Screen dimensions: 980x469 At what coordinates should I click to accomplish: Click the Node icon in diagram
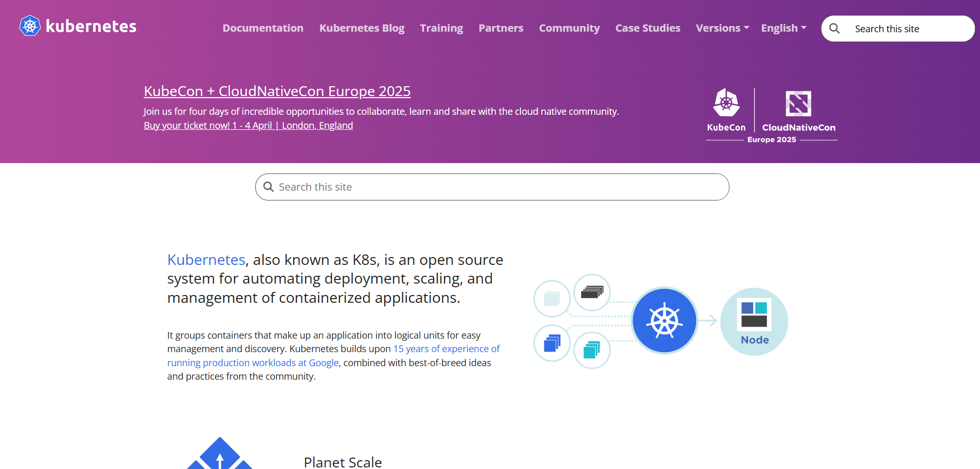(754, 321)
